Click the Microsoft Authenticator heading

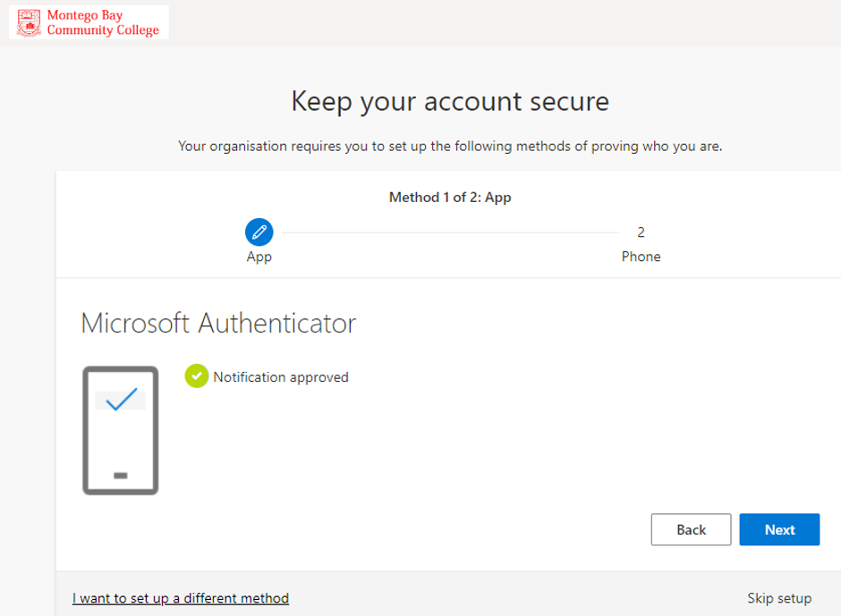point(218,324)
